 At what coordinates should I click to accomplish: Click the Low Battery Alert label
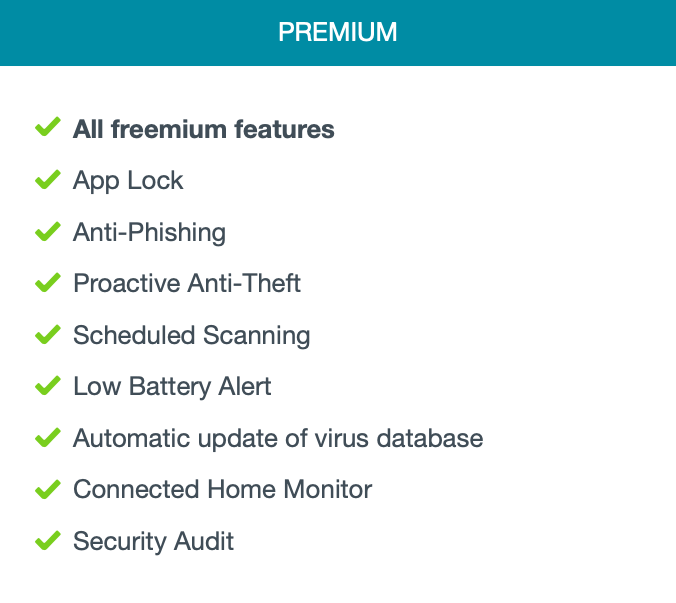(x=172, y=387)
